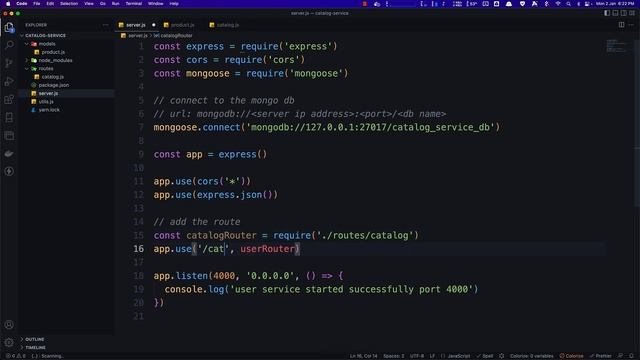Click the editor vertical scrollbar

[637, 122]
